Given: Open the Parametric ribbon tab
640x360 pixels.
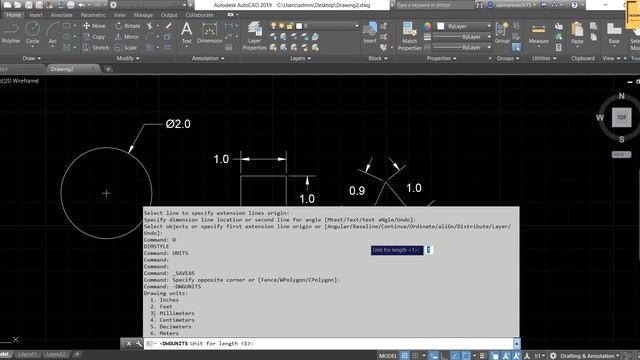Looking at the screenshot, I should point(93,15).
